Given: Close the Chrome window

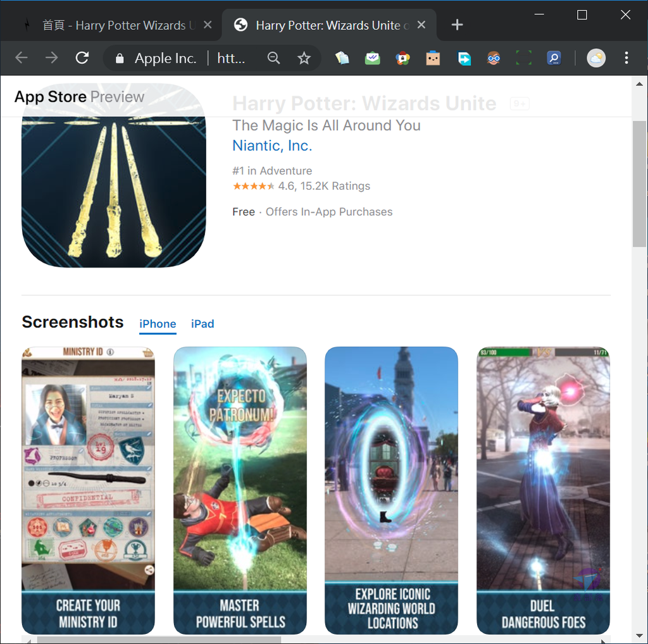Looking at the screenshot, I should pyautogui.click(x=625, y=15).
